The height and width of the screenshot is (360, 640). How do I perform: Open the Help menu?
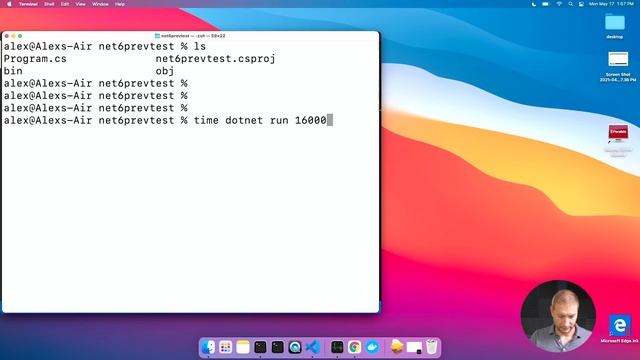tap(120, 4)
